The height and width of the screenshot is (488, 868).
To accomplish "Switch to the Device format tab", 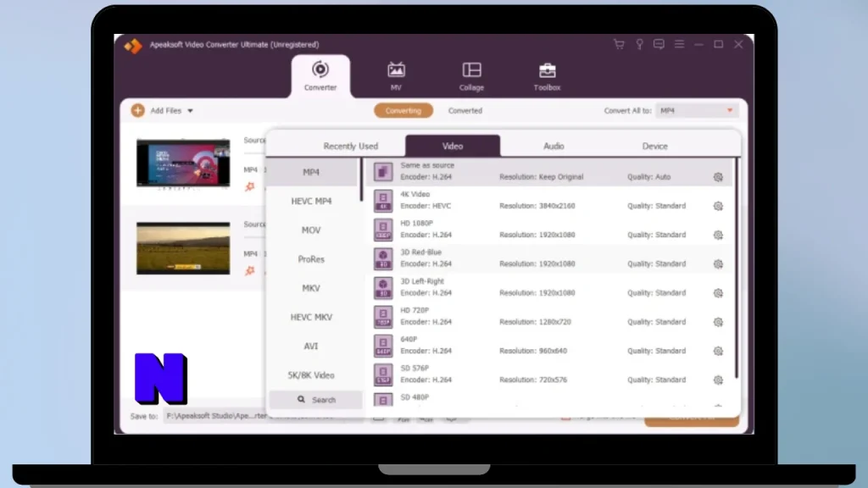I will [x=655, y=146].
